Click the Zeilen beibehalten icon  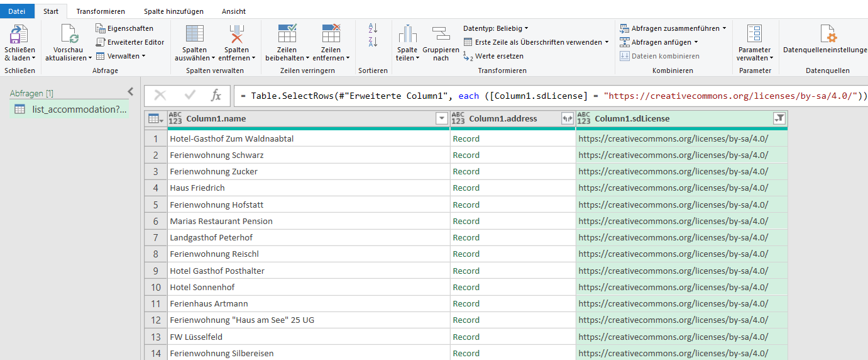tap(288, 34)
